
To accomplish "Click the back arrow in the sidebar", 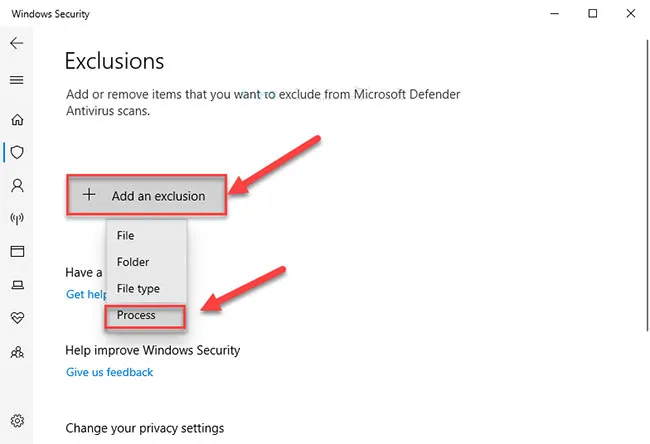I will [16, 44].
